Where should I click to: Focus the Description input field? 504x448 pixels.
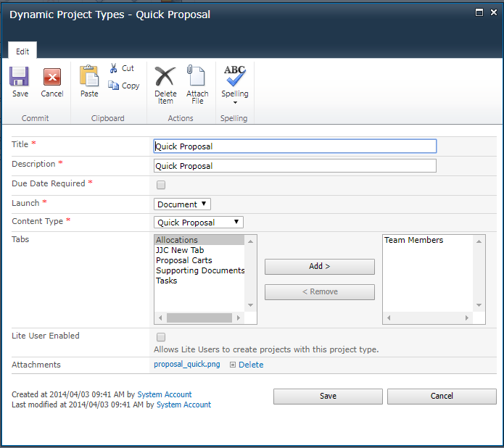(x=295, y=166)
